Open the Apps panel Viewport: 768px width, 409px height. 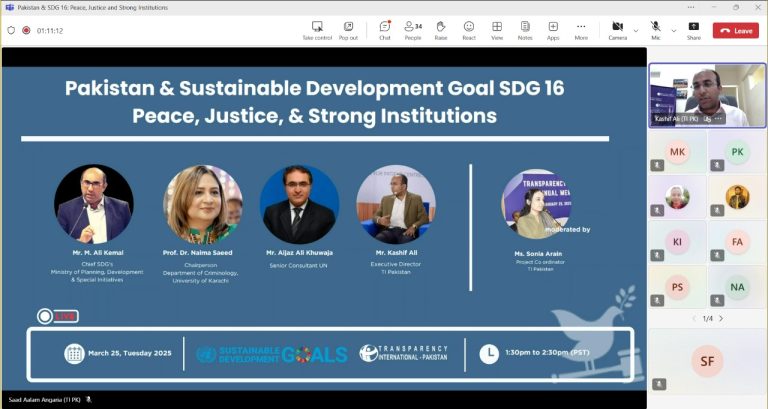(x=553, y=30)
